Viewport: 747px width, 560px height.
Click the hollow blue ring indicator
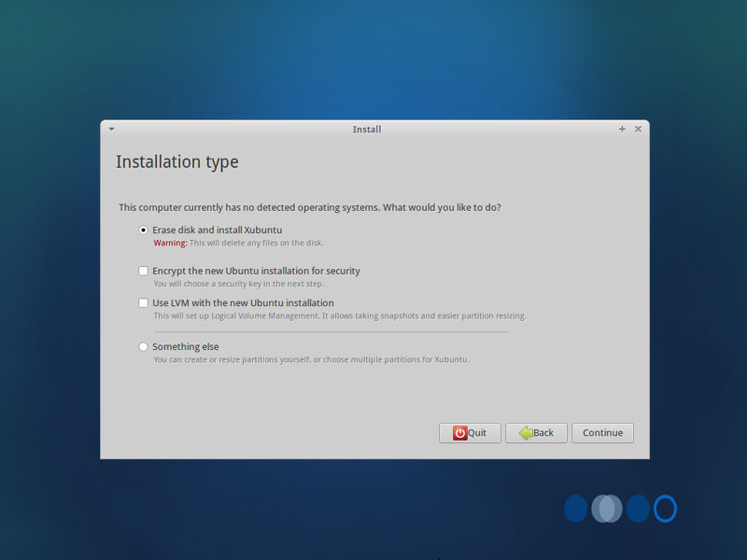coord(665,509)
